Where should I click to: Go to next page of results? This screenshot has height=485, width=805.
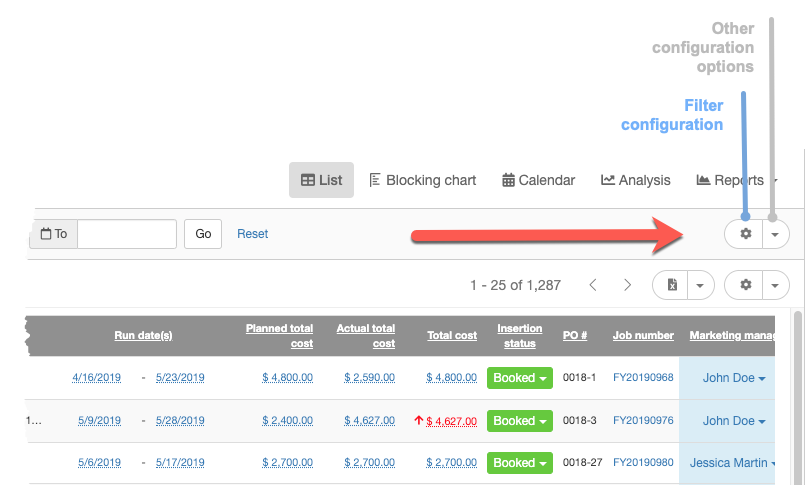point(627,285)
